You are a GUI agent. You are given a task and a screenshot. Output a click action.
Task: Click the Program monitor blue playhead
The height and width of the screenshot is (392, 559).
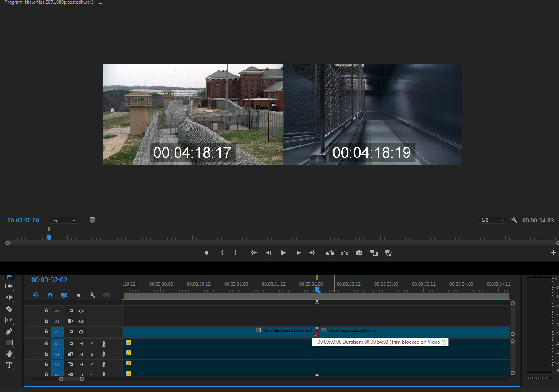coord(49,237)
